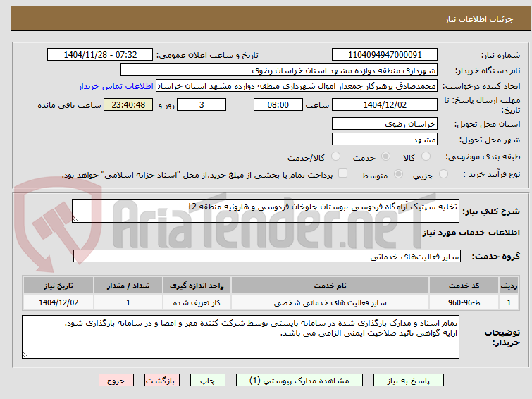Toggle the اسناد خزانه اسلامی payment checkbox
Viewport: 532px width, 399px height.
343,173
